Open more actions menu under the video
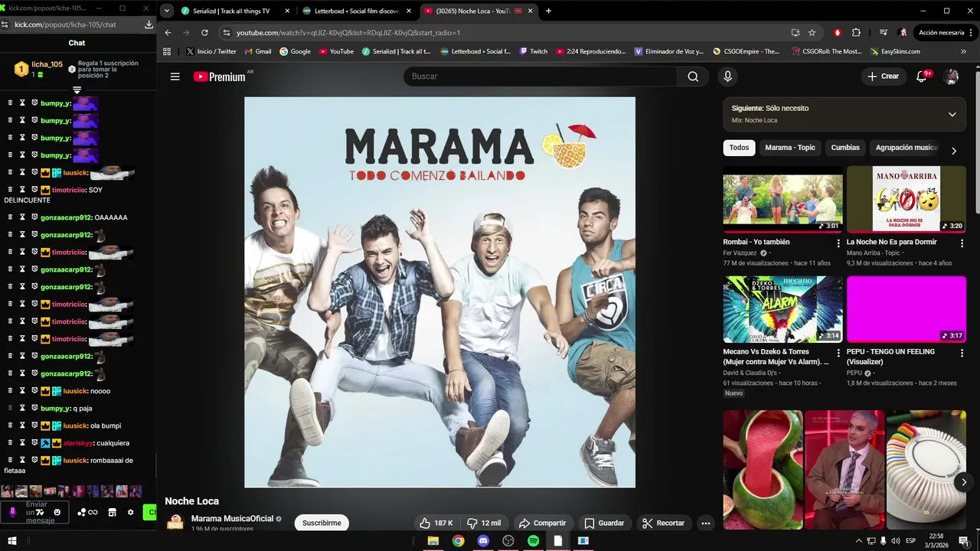 (706, 523)
